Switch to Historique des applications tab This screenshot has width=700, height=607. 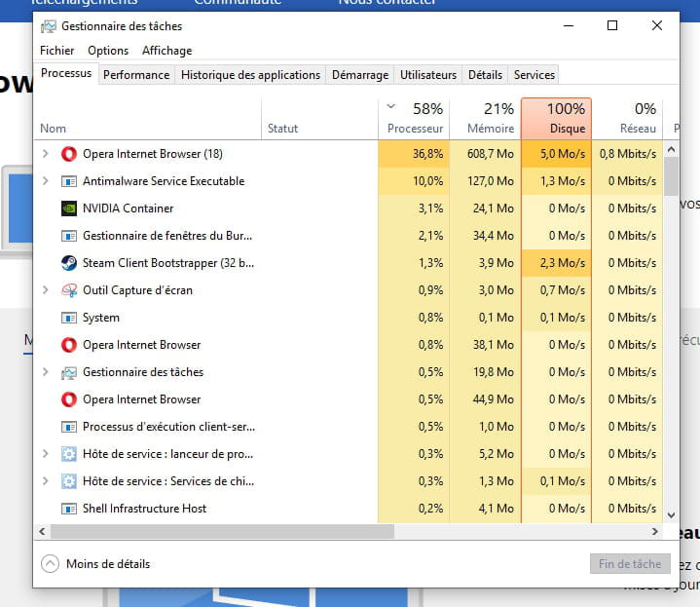coord(250,75)
